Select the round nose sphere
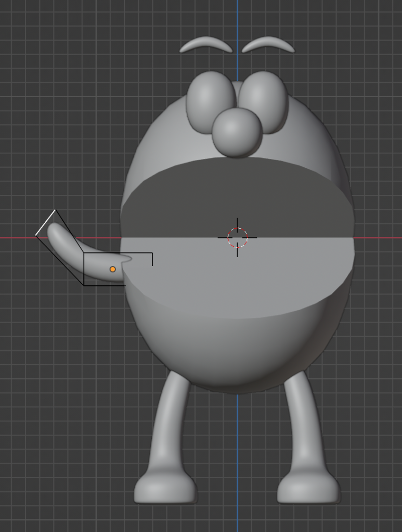The width and height of the screenshot is (402, 532). [237, 132]
